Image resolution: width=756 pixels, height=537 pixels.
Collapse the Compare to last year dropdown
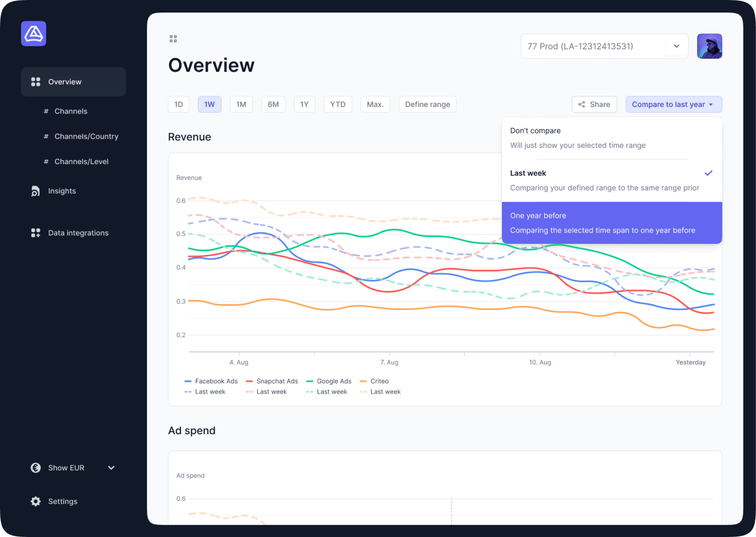tap(673, 105)
